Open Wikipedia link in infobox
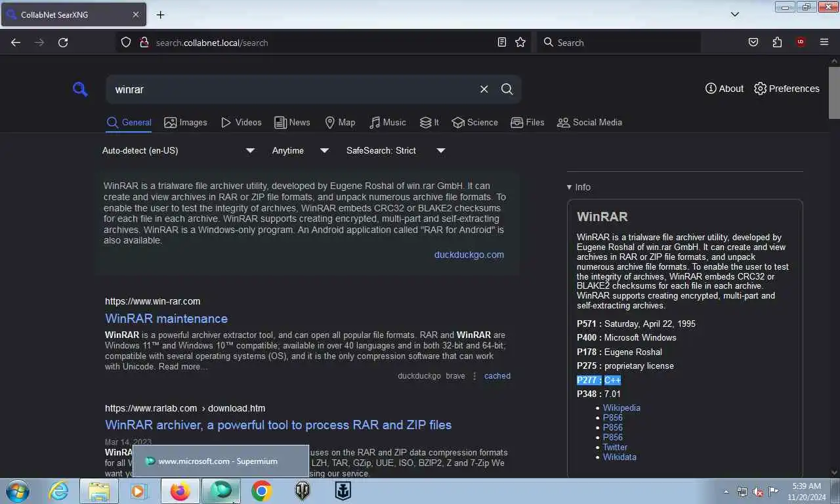 coord(621,408)
